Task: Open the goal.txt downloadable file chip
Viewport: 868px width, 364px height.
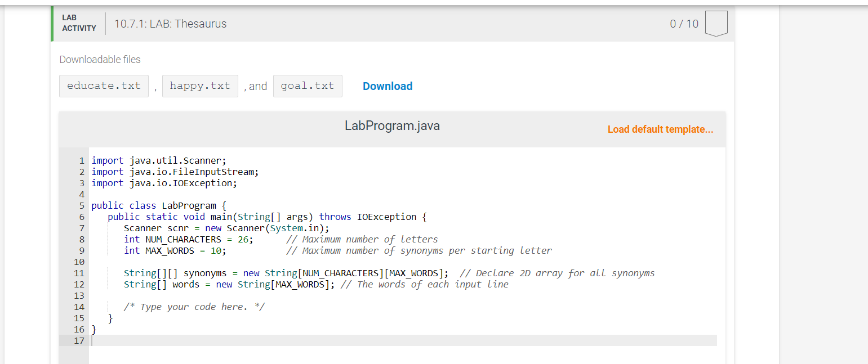Action: [x=308, y=86]
